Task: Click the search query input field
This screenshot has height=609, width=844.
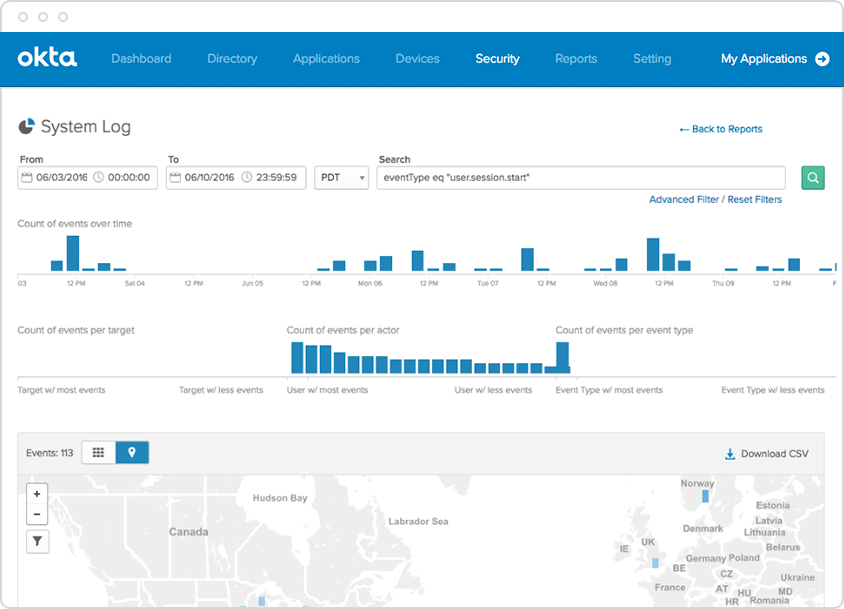Action: coord(580,178)
